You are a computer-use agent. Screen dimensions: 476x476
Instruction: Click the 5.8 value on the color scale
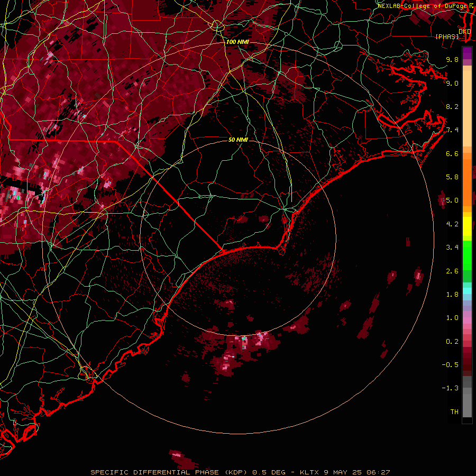(x=452, y=177)
